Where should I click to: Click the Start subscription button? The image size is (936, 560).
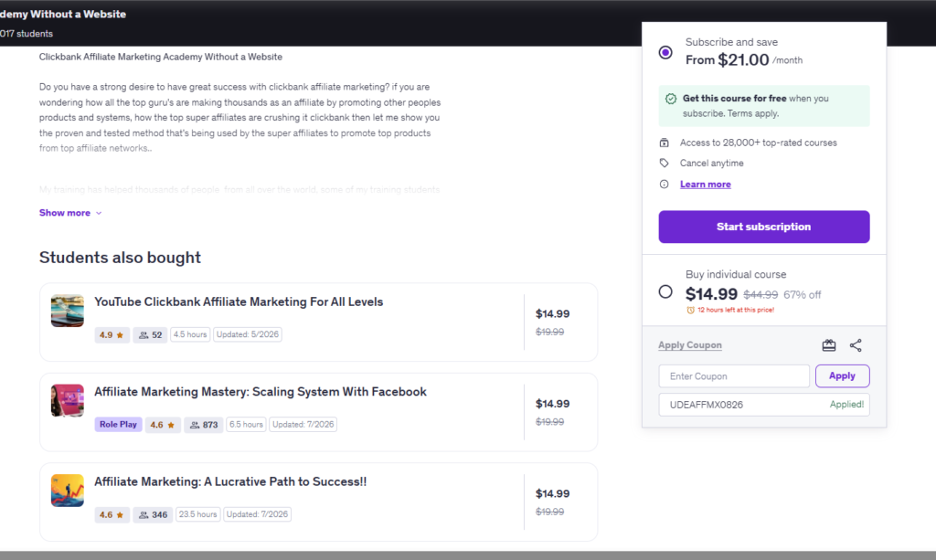tap(764, 227)
